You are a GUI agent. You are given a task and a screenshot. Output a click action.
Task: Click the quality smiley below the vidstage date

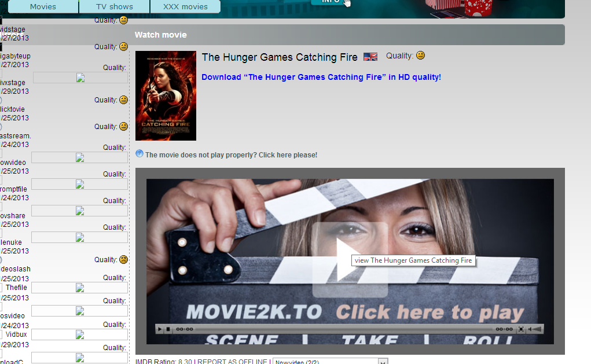pyautogui.click(x=124, y=46)
